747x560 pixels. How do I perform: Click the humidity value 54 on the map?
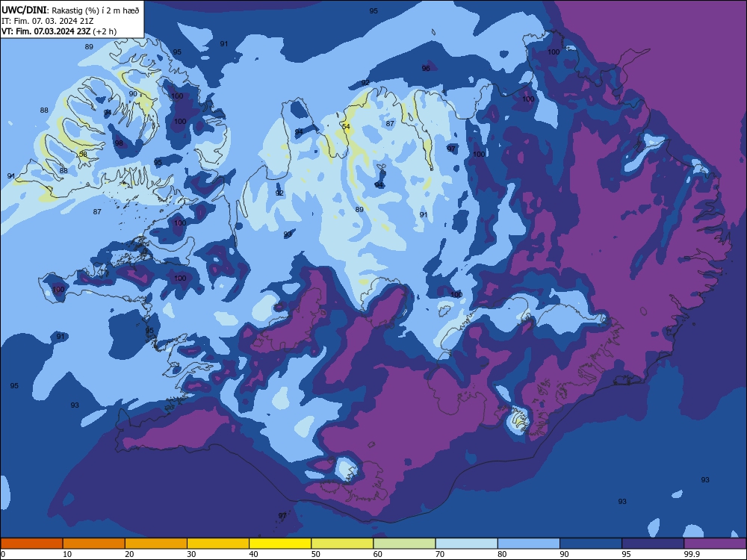346,126
